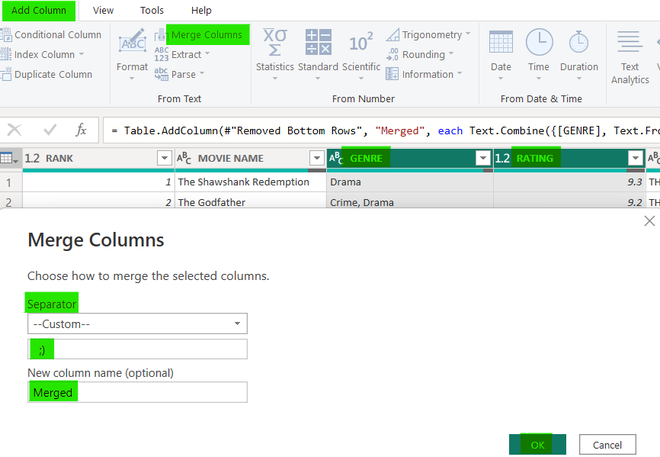This screenshot has width=660, height=457.
Task: Click the New column name field
Action: point(137,392)
